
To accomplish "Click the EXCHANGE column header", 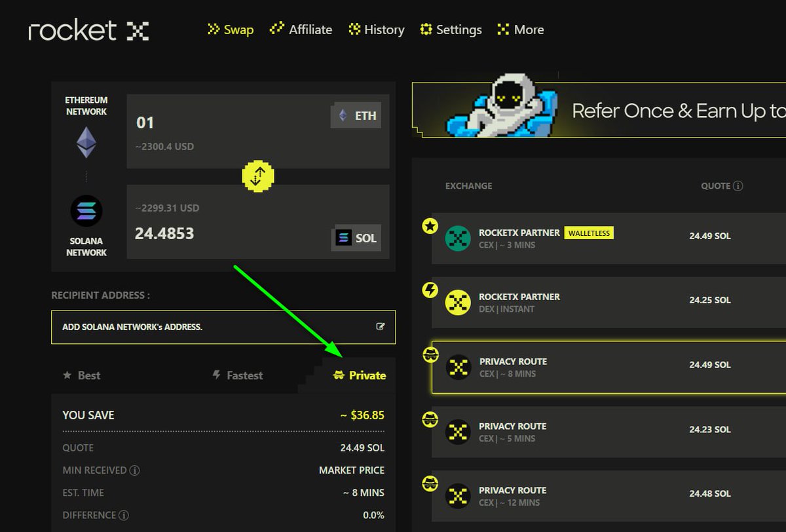I will [468, 186].
